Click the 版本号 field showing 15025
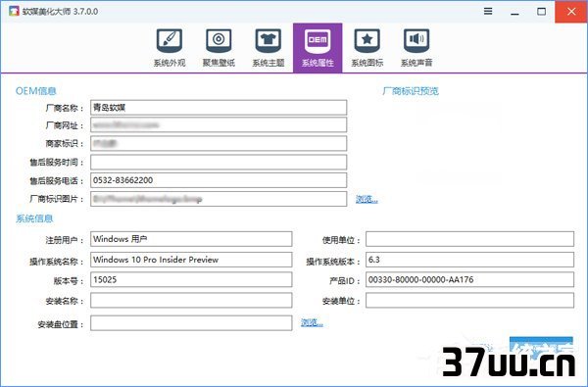 pos(191,280)
